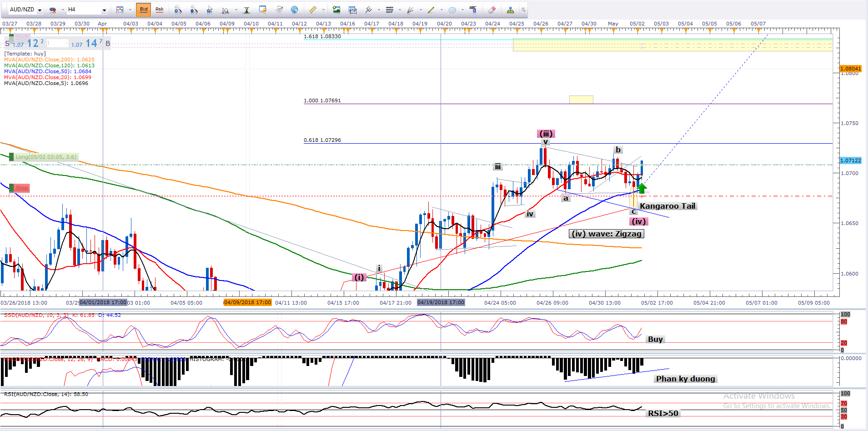Open the AUD/NZD symbol dropdown
Screen dimensions: 868x431
[x=40, y=10]
